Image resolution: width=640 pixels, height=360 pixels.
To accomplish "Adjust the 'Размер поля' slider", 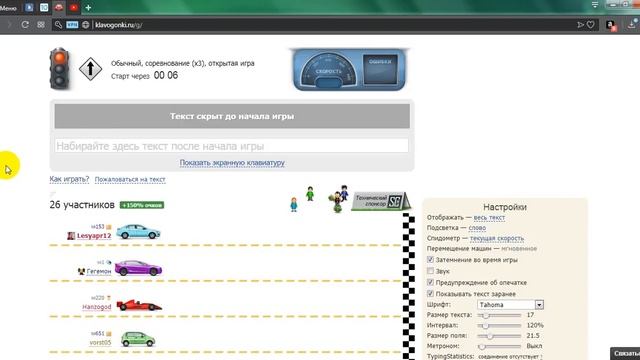I will point(499,336).
